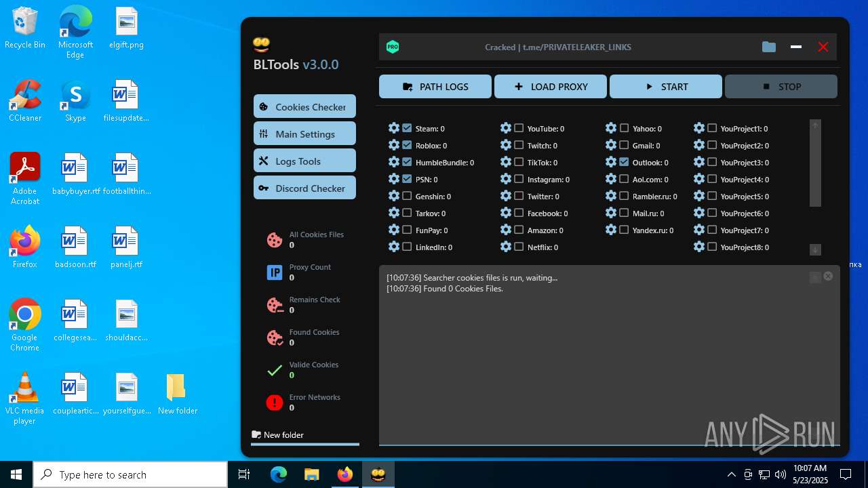The width and height of the screenshot is (868, 488).
Task: Click the taskbar clock showing 10:07 AM
Action: [810, 474]
